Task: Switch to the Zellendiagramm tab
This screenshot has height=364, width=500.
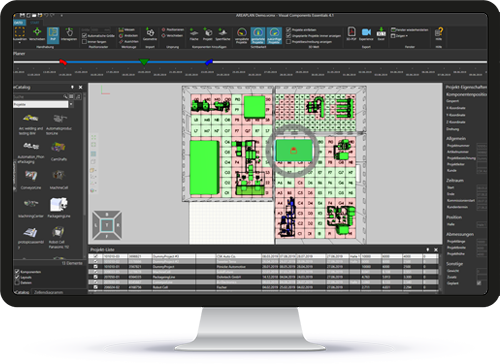Action: click(x=49, y=292)
